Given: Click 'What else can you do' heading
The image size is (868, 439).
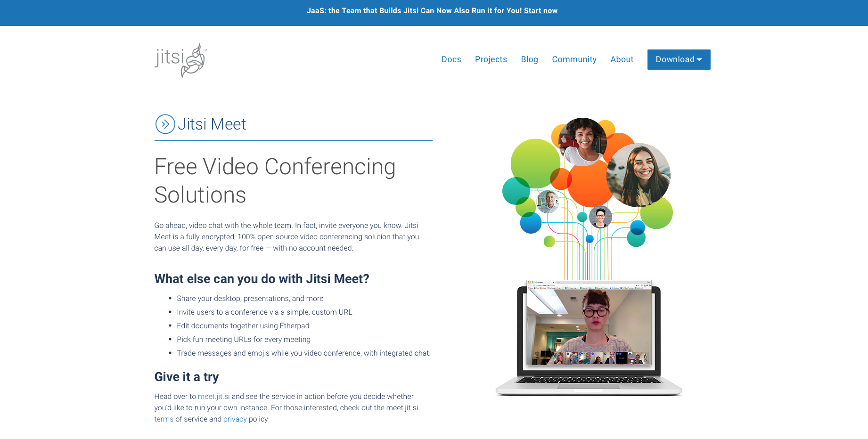Looking at the screenshot, I should pyautogui.click(x=262, y=279).
